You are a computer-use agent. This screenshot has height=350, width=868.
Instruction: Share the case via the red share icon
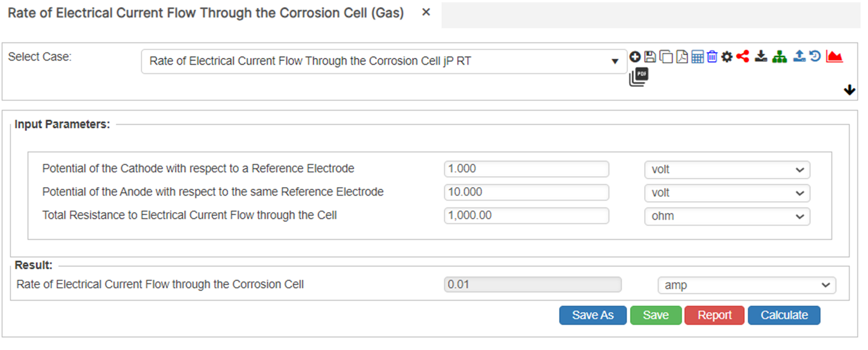(743, 56)
